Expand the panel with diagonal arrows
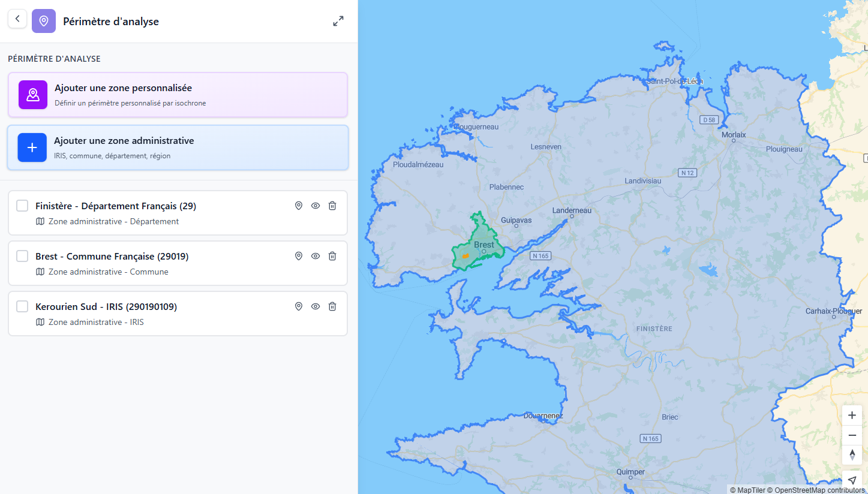 pos(338,20)
